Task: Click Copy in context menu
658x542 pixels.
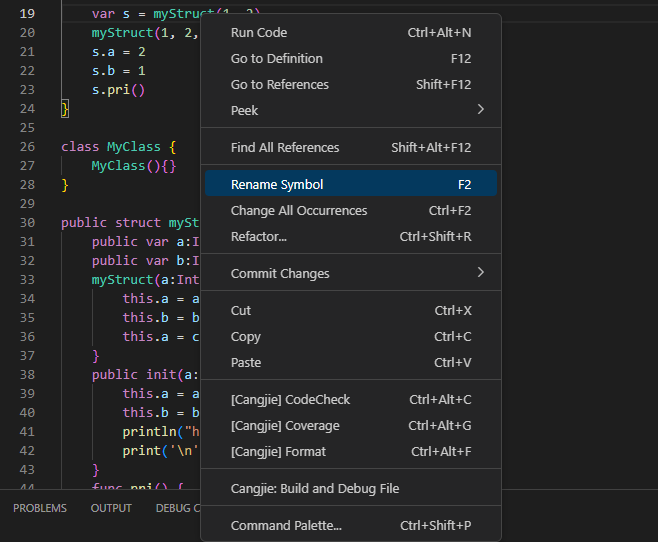Action: 245,336
